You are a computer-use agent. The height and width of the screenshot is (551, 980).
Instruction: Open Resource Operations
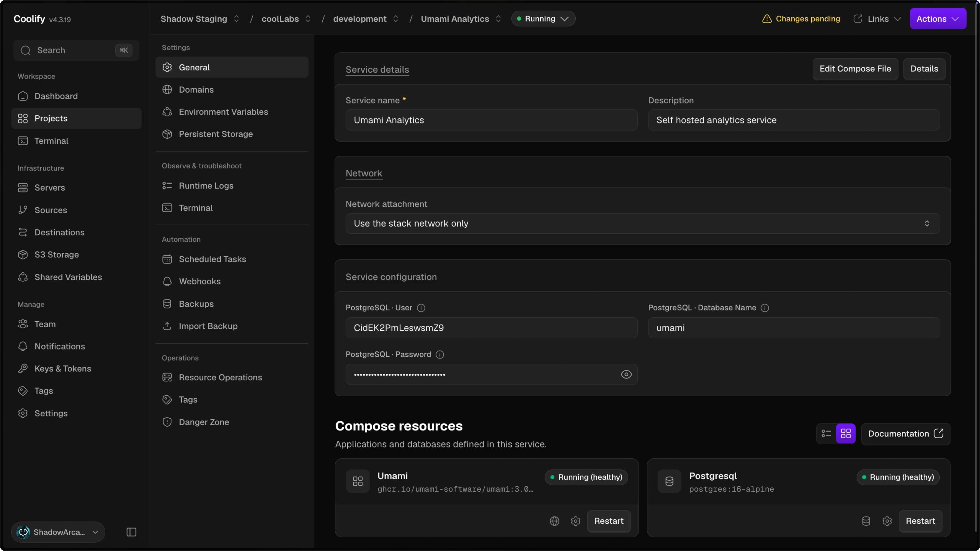tap(232, 377)
